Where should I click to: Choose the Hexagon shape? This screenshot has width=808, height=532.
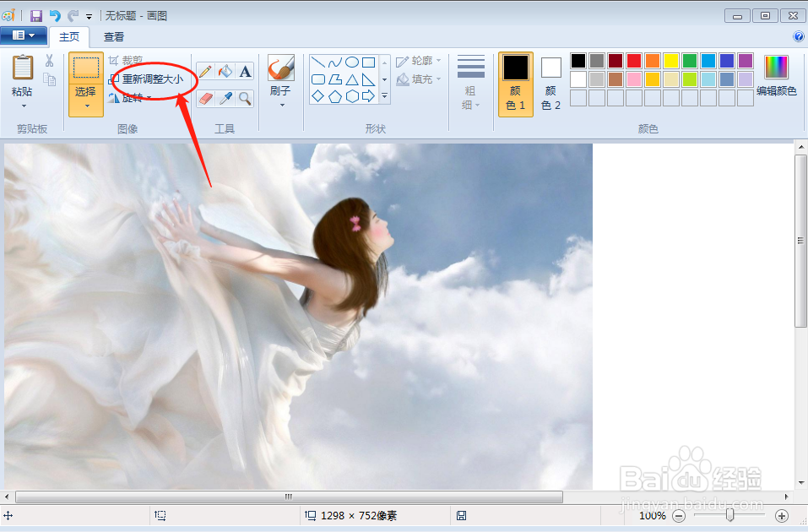coord(352,96)
